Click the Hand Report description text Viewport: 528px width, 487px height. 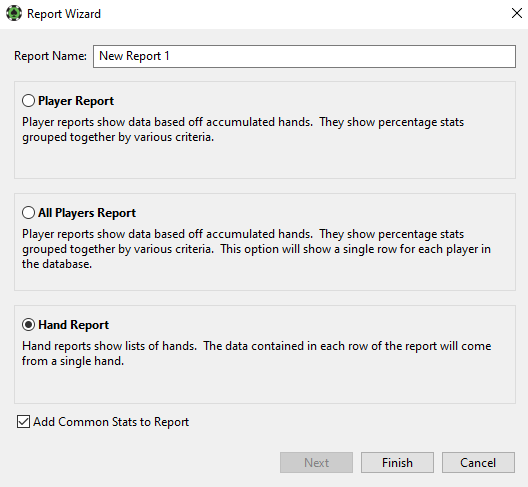[256, 353]
